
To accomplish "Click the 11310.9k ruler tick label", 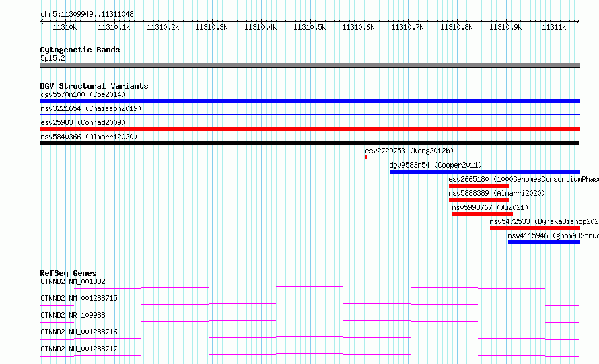I will (505, 27).
